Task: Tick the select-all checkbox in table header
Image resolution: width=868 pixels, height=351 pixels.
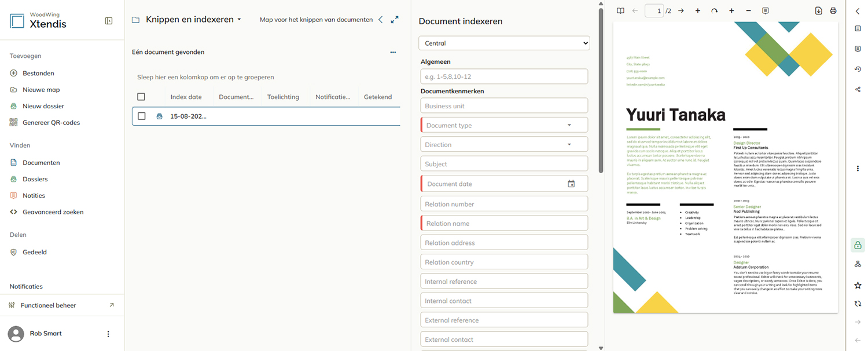Action: 141,97
